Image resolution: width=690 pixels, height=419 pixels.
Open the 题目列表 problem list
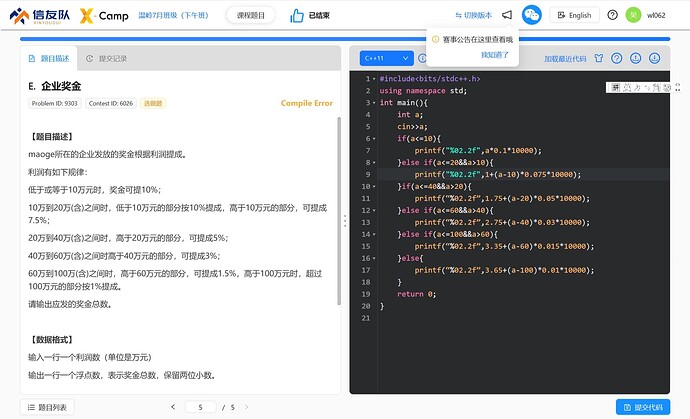coord(47,407)
